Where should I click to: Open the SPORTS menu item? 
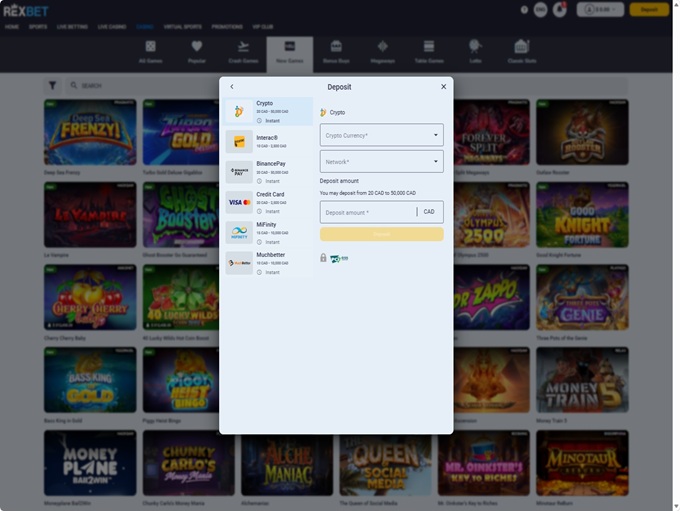[38, 27]
